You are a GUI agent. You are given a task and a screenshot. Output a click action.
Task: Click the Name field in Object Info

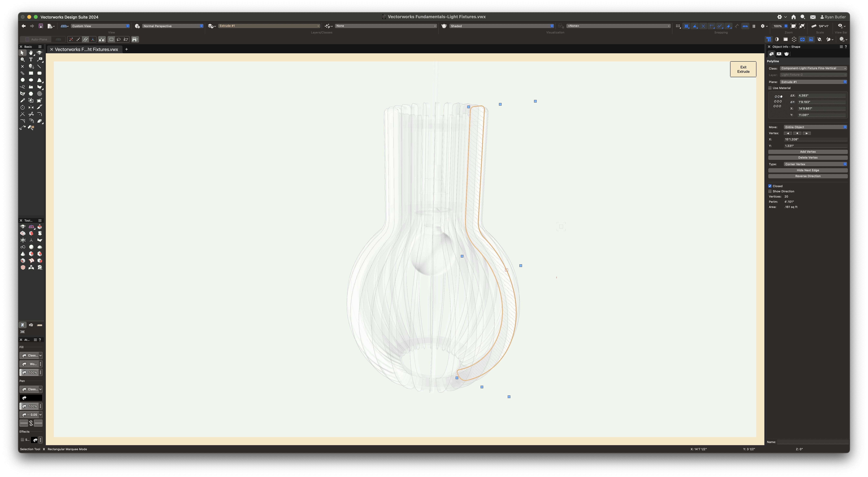(x=815, y=442)
